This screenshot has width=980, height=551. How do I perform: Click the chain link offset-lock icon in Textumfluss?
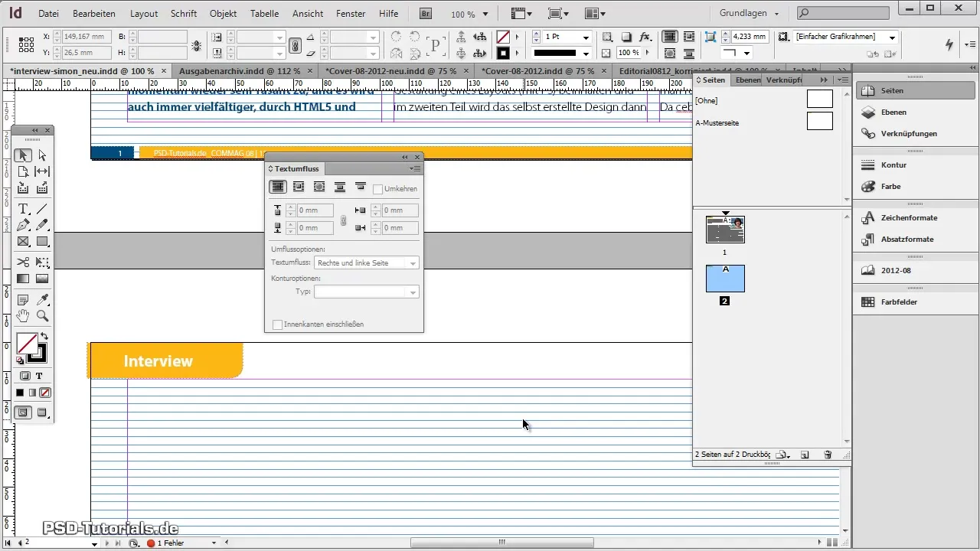[x=343, y=220]
